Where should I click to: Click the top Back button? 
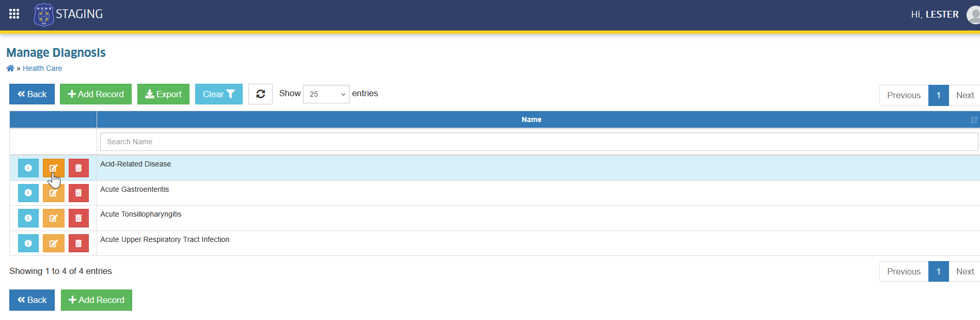click(x=32, y=94)
